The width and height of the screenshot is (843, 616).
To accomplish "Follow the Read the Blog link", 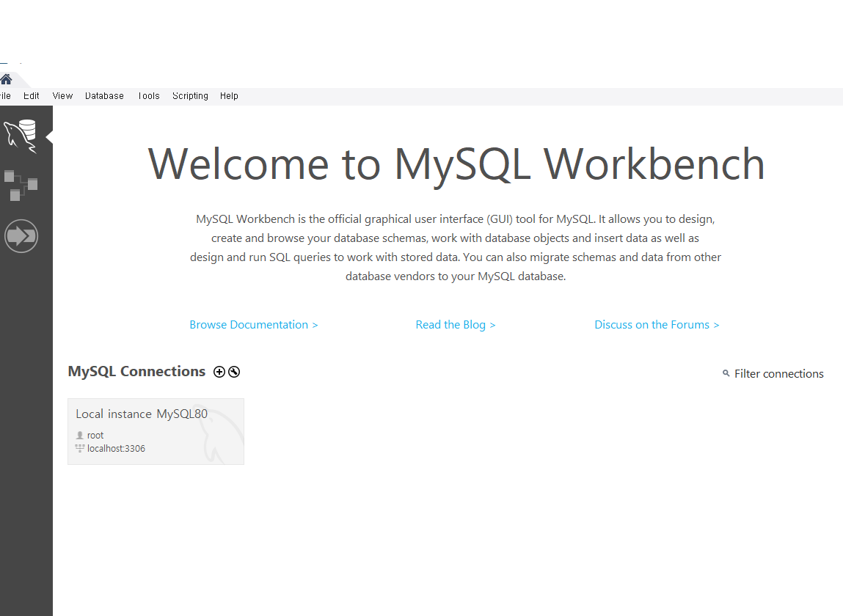I will 456,325.
